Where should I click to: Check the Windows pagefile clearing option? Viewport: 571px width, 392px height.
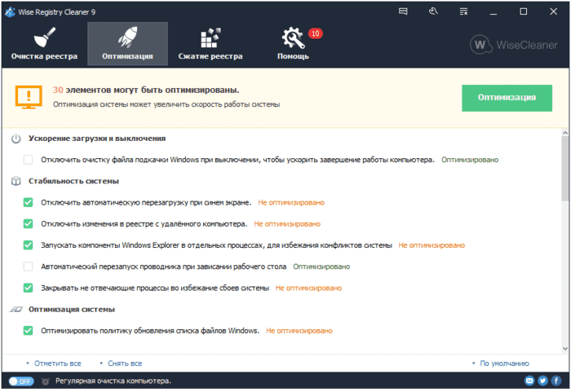pos(29,161)
